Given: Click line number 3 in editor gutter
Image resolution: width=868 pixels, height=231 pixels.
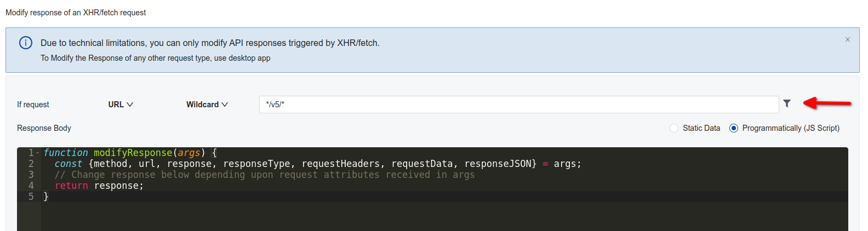Looking at the screenshot, I should (31, 175).
